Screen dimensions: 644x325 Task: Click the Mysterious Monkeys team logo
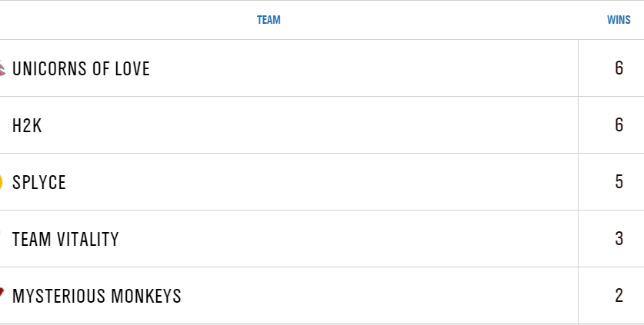(x=2, y=292)
